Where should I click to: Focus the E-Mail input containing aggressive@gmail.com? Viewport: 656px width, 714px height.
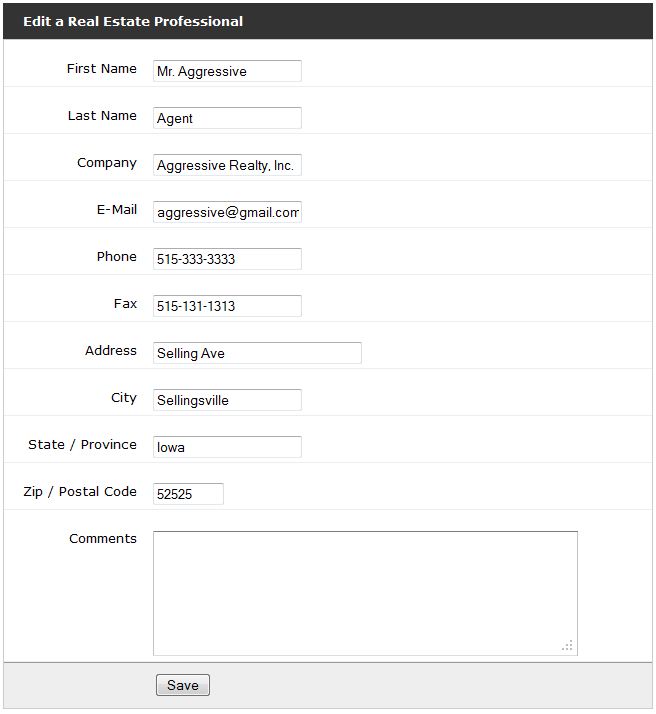click(227, 212)
